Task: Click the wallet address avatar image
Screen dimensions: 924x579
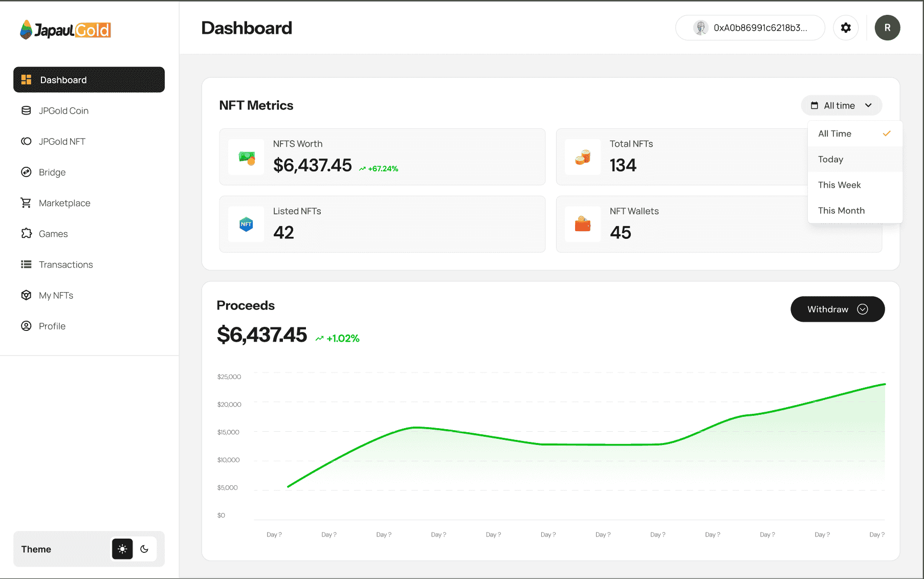Action: pos(700,28)
